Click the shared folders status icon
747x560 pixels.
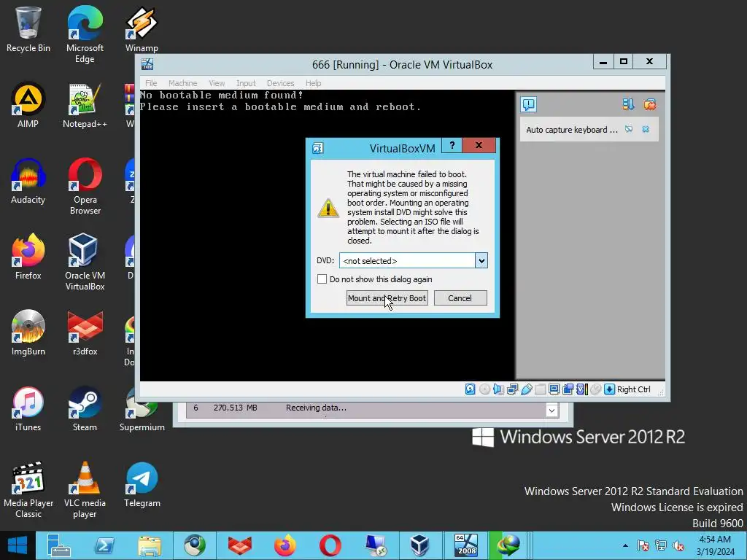pyautogui.click(x=540, y=389)
